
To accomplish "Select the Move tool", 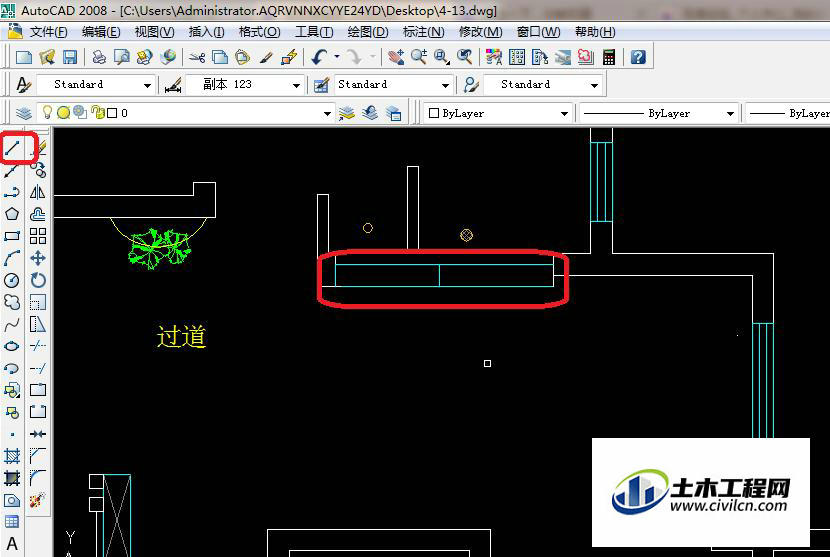I will pyautogui.click(x=38, y=258).
